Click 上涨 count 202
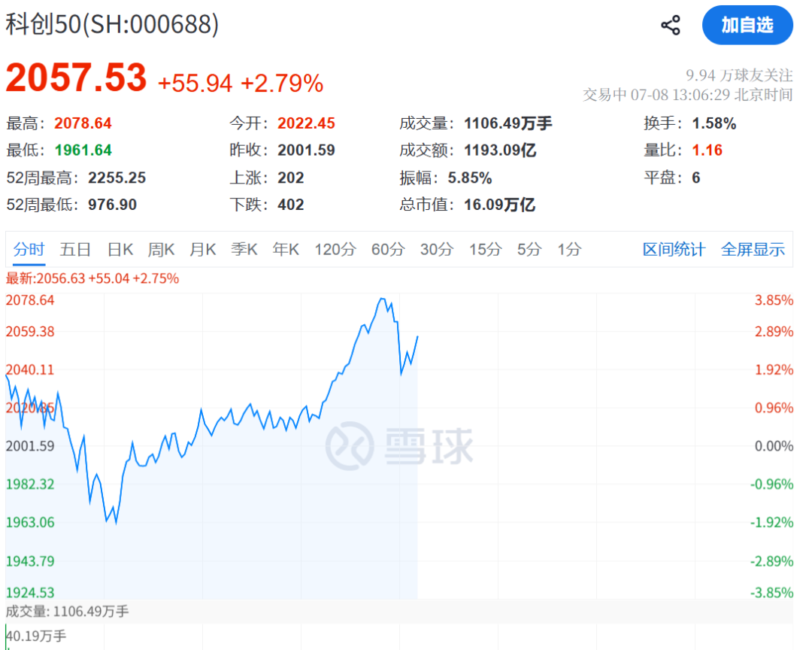 click(290, 178)
